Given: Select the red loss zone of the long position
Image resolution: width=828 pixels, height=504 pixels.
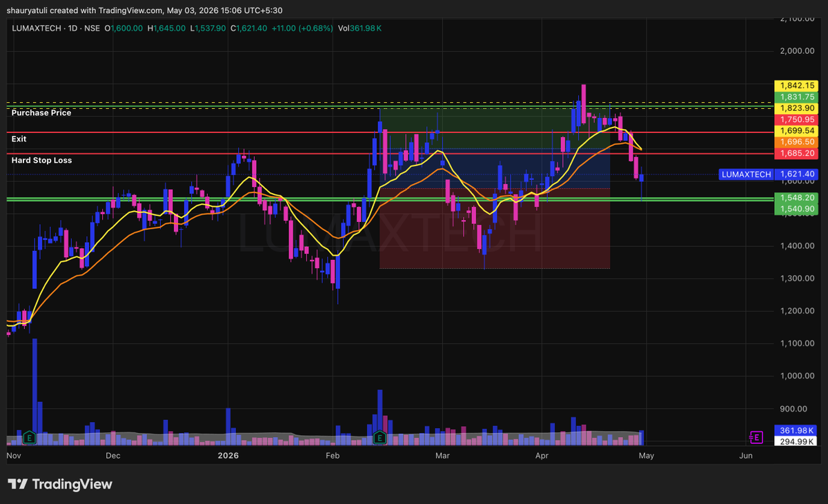Looking at the screenshot, I should pos(494,228).
